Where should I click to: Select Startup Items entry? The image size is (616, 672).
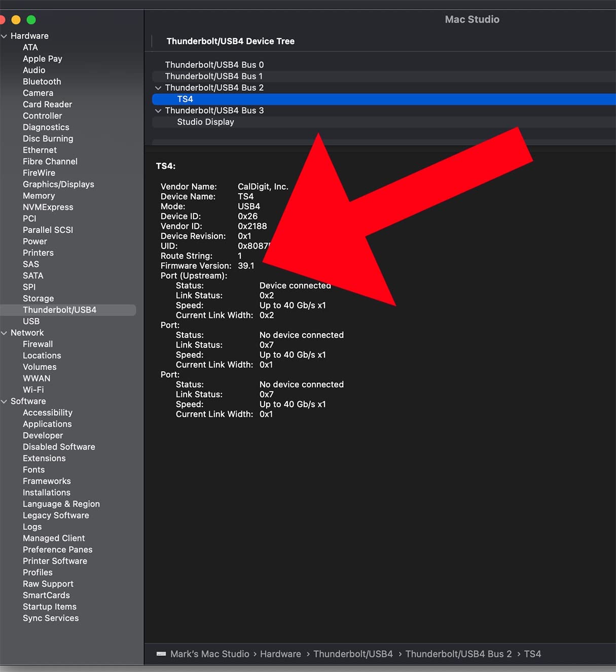point(50,607)
